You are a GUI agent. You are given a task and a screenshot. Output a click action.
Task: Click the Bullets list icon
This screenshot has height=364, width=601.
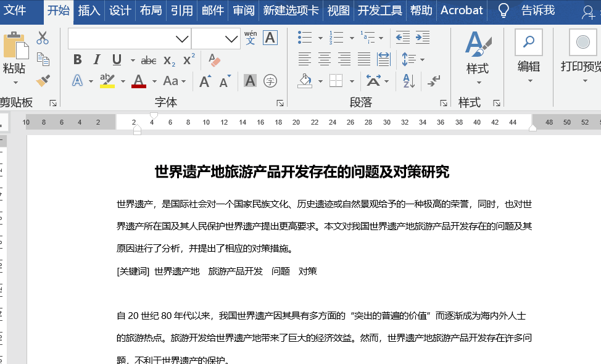click(x=305, y=38)
